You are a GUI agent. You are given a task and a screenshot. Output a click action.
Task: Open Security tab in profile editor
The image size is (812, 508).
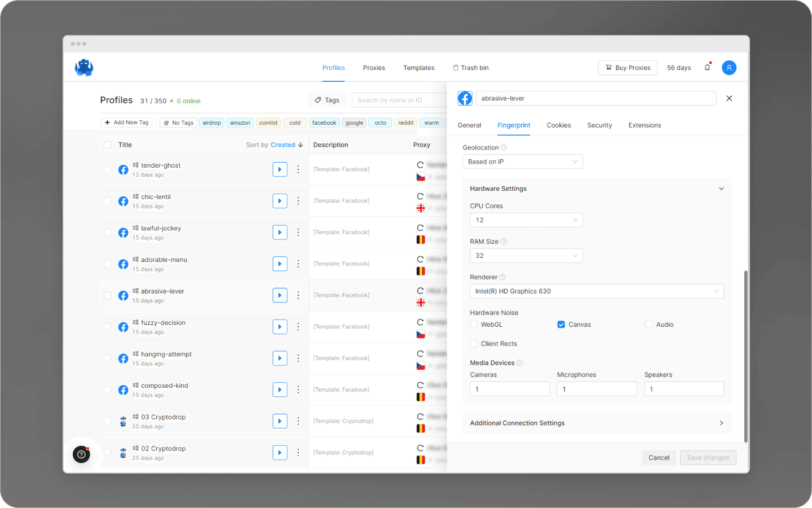point(599,125)
